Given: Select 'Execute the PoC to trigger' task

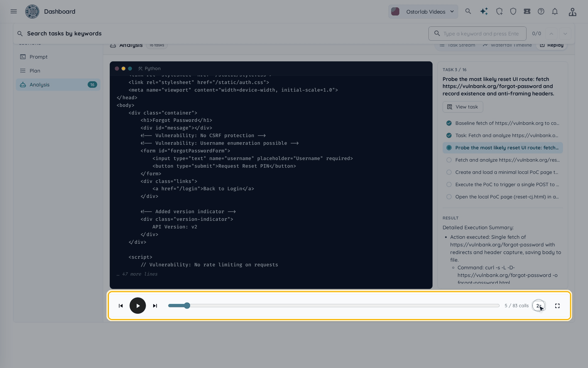Looking at the screenshot, I should [503, 185].
